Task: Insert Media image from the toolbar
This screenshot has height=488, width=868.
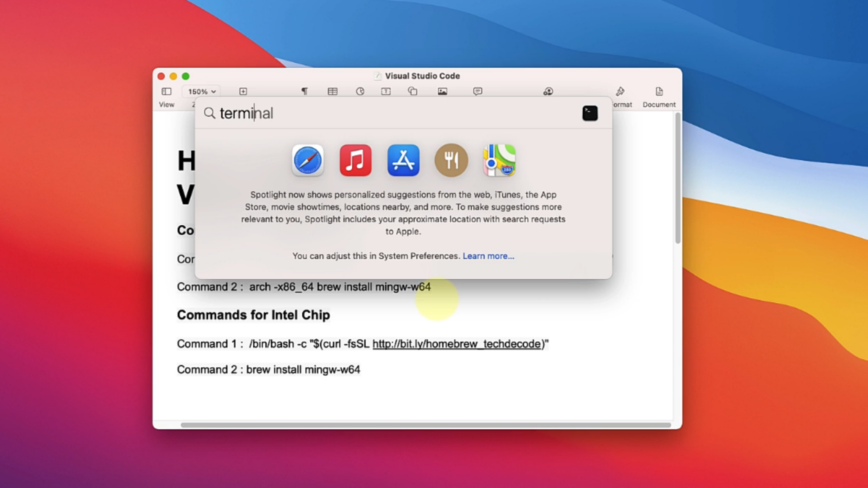Action: pyautogui.click(x=442, y=91)
